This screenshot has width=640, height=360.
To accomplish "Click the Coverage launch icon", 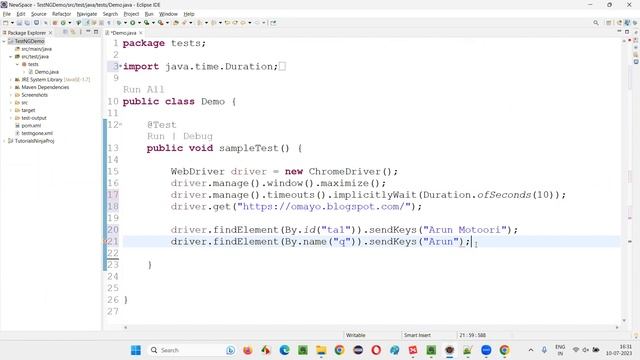I will point(146,23).
